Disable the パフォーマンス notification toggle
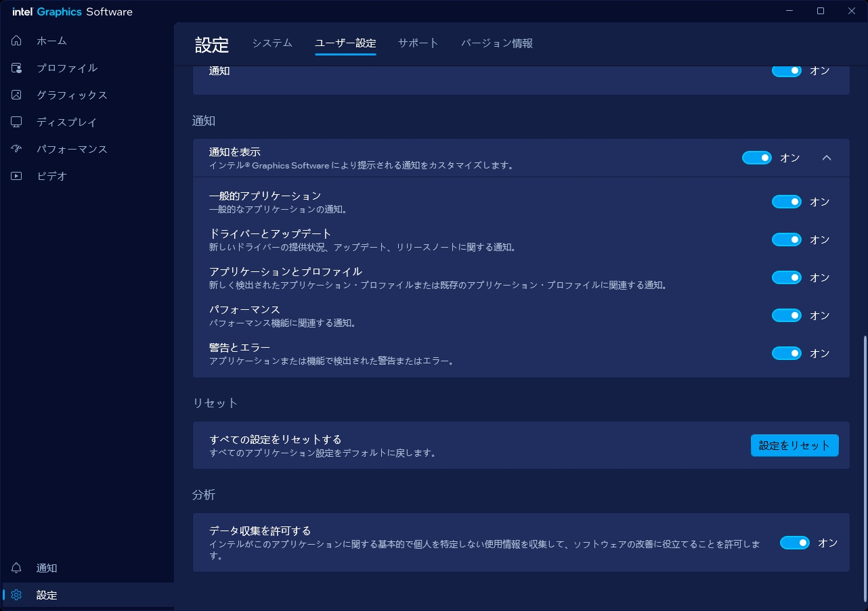868x611 pixels. coord(787,315)
